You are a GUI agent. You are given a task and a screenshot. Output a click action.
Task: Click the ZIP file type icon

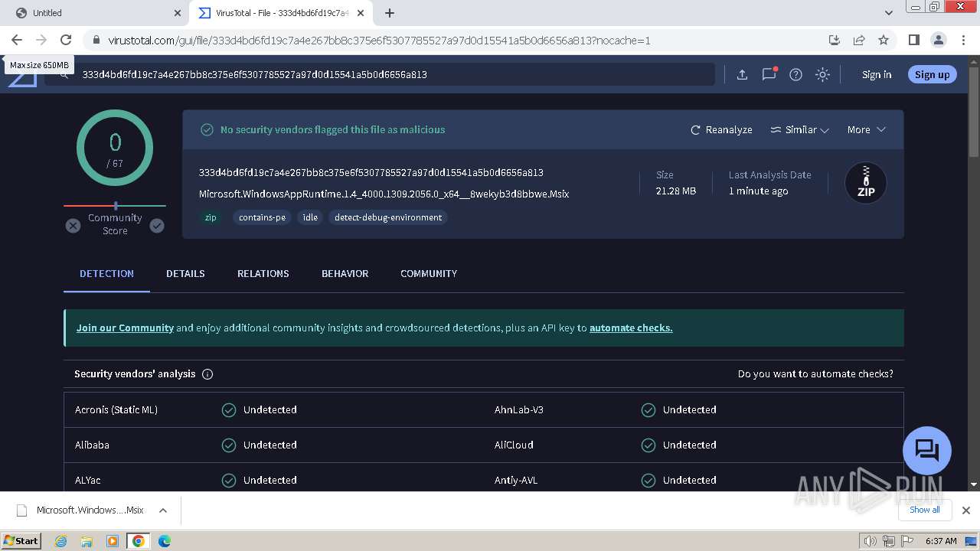(866, 183)
